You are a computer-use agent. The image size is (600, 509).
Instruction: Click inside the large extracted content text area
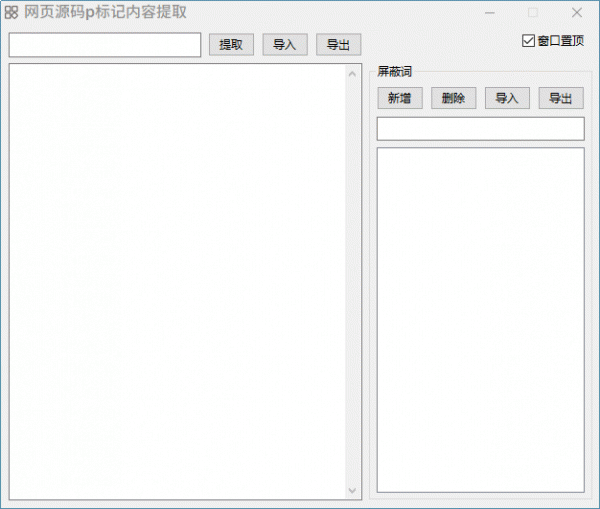(x=178, y=280)
